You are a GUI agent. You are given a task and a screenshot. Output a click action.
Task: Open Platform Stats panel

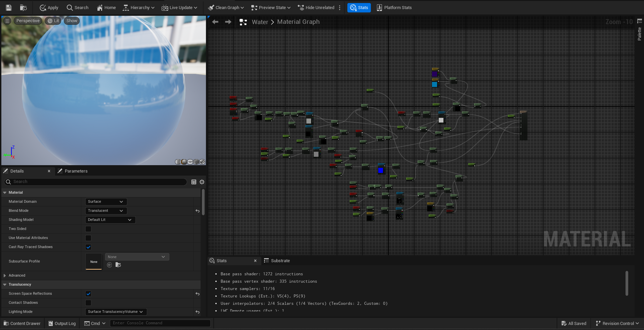(x=394, y=7)
